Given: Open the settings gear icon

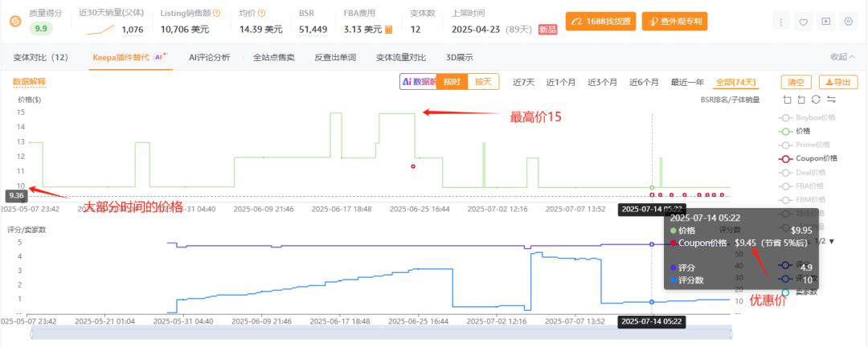Looking at the screenshot, I should tap(848, 22).
